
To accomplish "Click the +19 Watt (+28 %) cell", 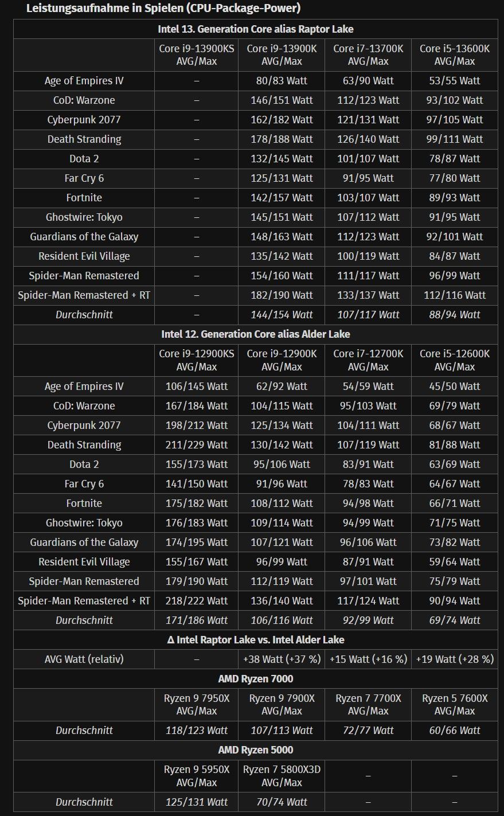I will 454,659.
